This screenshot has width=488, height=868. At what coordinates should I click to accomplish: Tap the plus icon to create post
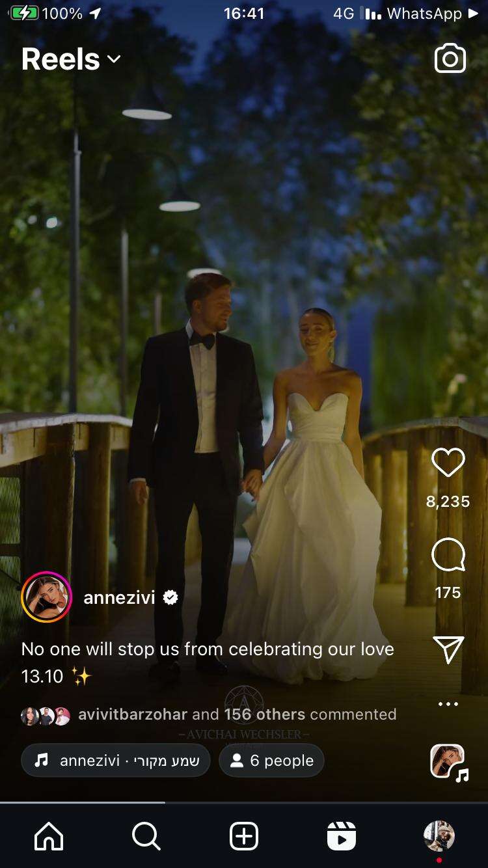[x=244, y=836]
